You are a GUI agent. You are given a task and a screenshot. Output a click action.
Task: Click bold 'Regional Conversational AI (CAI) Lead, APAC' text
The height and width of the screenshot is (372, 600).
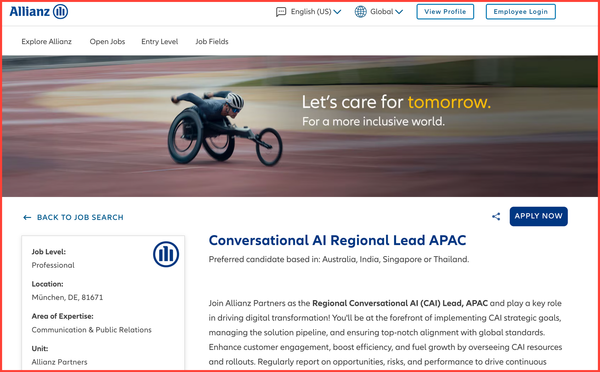pyautogui.click(x=400, y=303)
